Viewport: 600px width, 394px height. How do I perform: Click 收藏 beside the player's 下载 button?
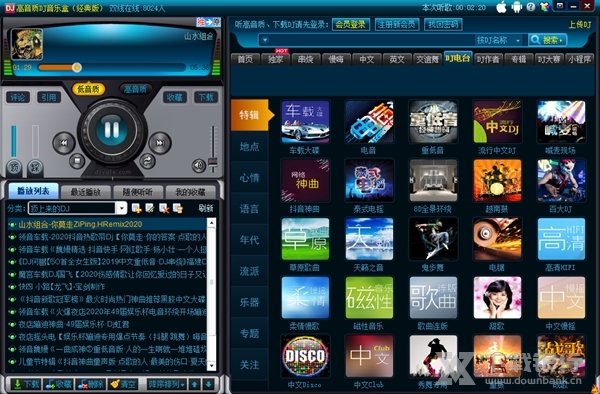[174, 97]
